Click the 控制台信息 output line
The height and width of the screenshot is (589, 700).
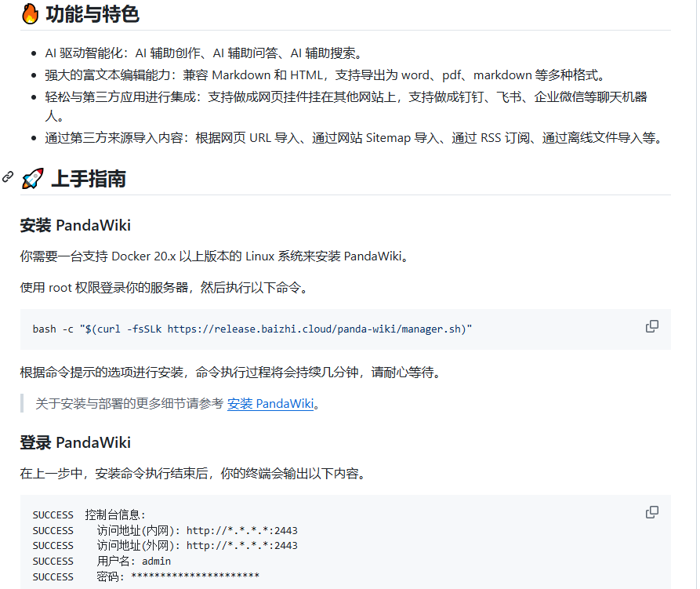pos(89,514)
